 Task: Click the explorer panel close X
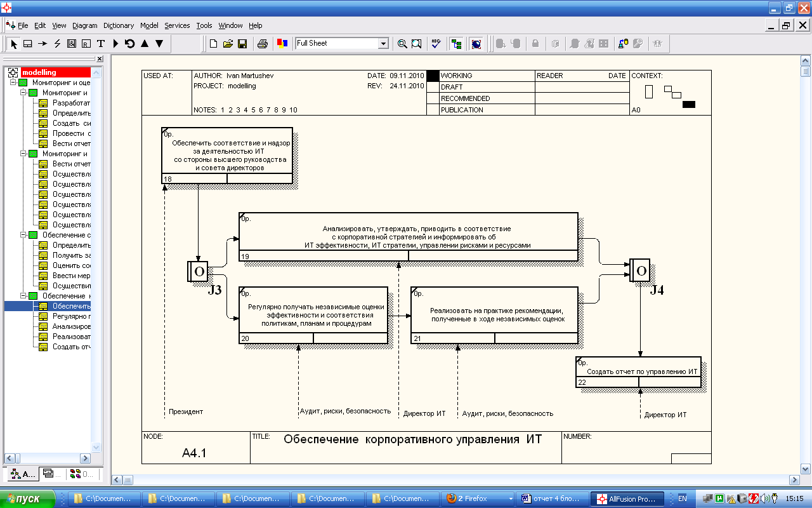point(99,59)
